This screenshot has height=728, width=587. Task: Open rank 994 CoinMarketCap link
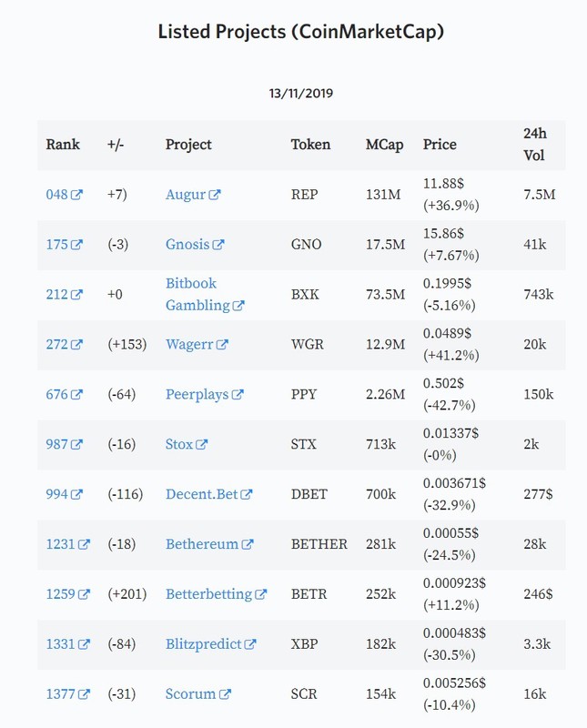[x=57, y=494]
